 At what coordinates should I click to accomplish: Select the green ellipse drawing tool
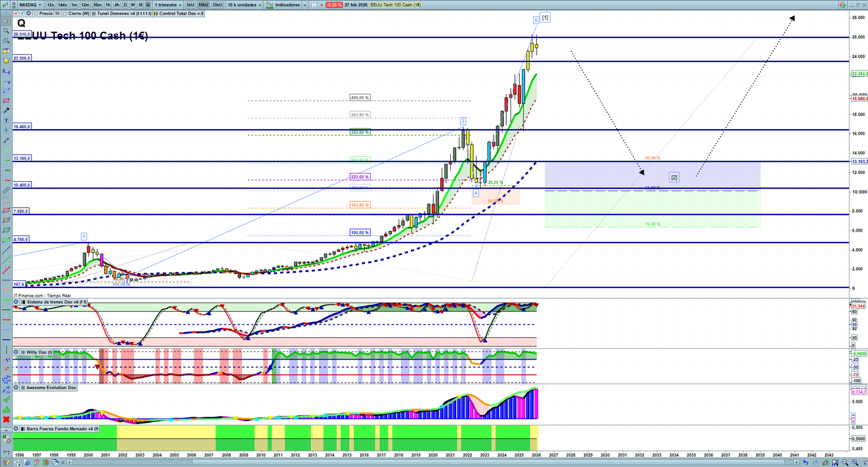coord(7,230)
